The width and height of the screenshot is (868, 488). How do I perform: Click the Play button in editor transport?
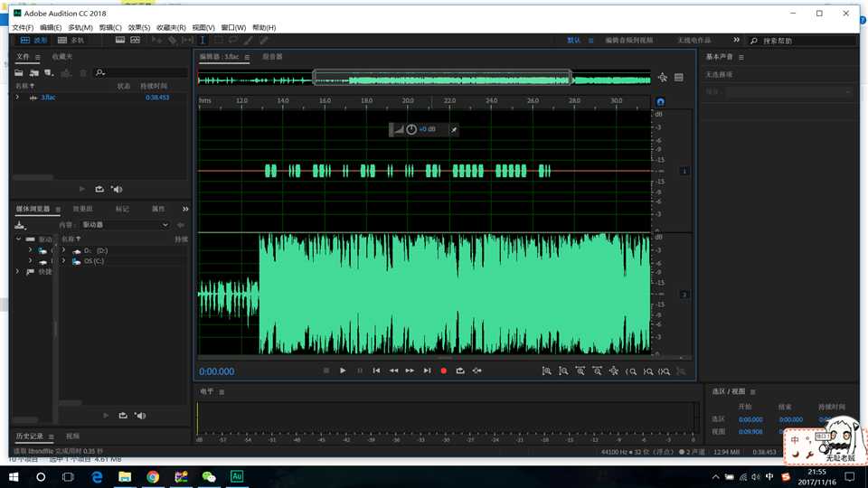343,371
